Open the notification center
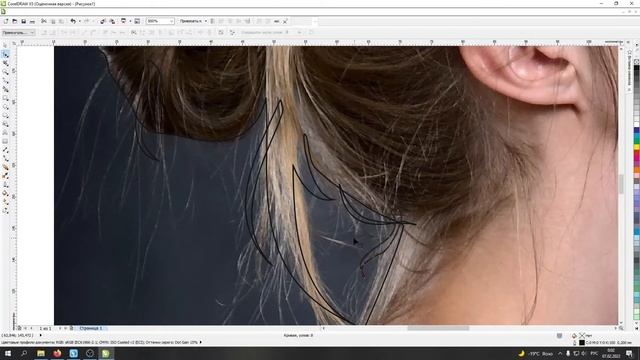 coord(629,353)
